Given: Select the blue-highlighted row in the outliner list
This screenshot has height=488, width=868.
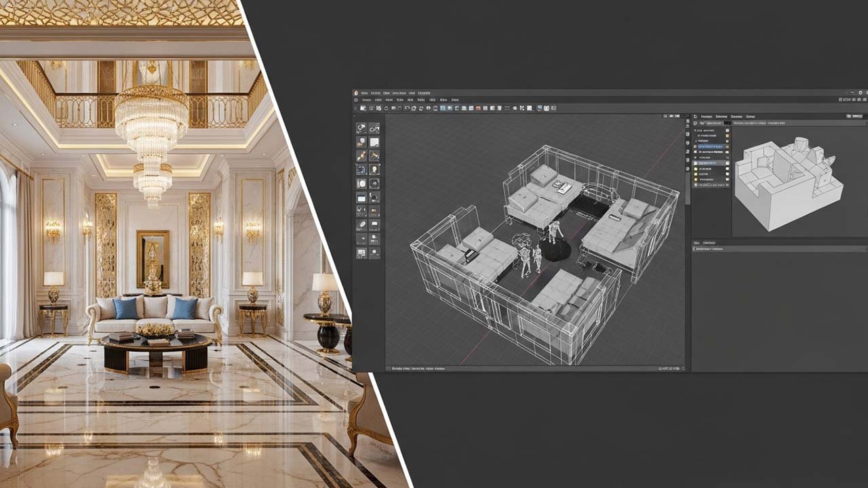Looking at the screenshot, I should coord(710,146).
